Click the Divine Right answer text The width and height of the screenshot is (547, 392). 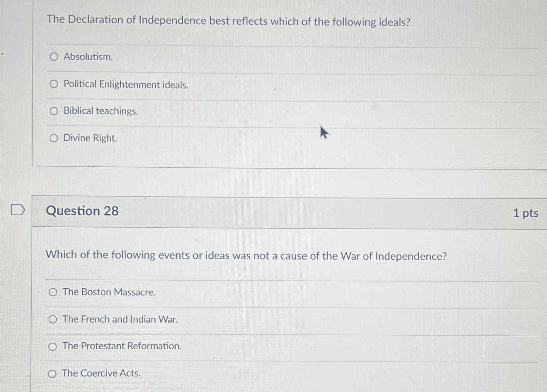[x=90, y=138]
